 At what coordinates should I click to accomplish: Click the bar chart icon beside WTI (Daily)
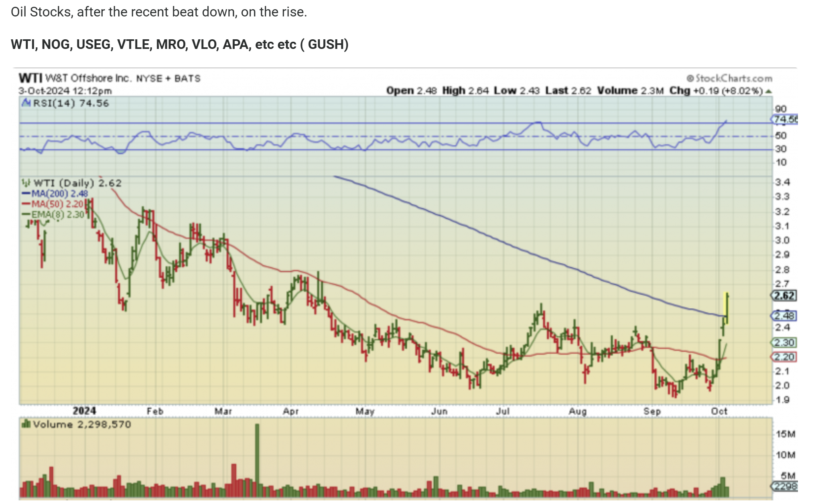[26, 183]
